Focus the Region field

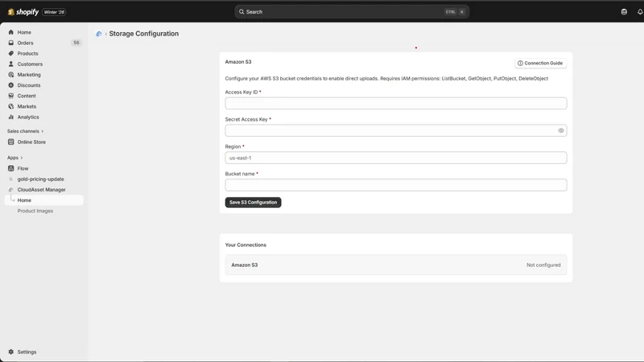(x=396, y=158)
